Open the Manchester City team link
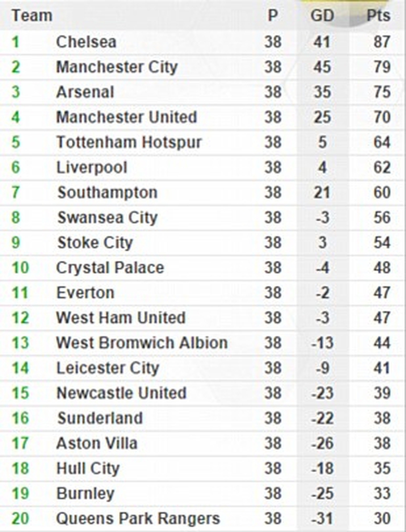 pyautogui.click(x=117, y=67)
